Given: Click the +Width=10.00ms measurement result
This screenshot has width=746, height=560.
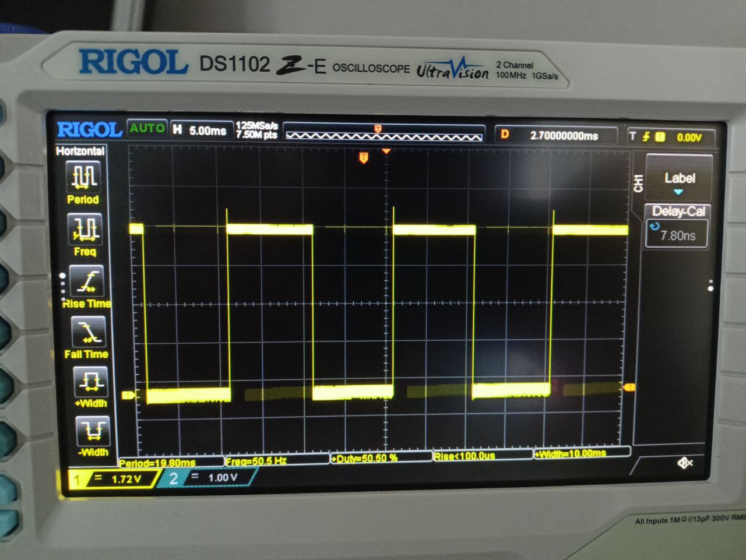Looking at the screenshot, I should click(571, 453).
